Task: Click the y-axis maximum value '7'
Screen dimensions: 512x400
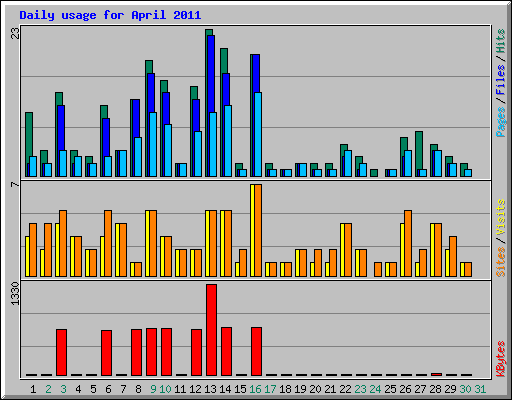Action: pyautogui.click(x=15, y=184)
